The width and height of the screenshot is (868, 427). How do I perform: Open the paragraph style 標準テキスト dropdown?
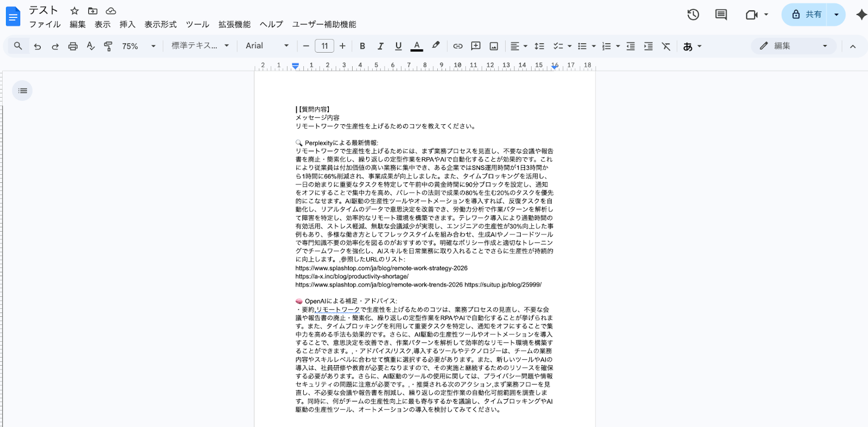click(x=200, y=46)
